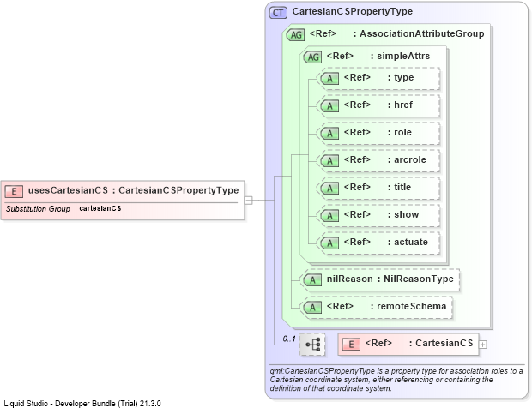Click the A icon beside title attribute

tap(329, 189)
